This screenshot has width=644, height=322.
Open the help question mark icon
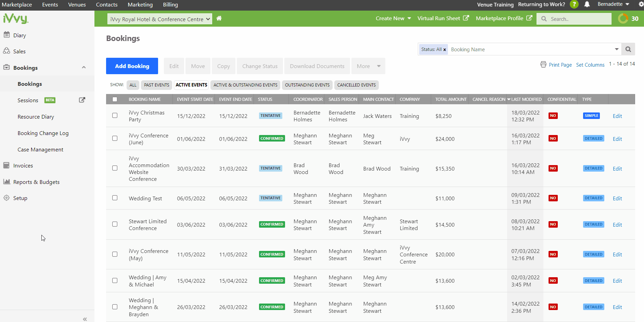tap(574, 4)
